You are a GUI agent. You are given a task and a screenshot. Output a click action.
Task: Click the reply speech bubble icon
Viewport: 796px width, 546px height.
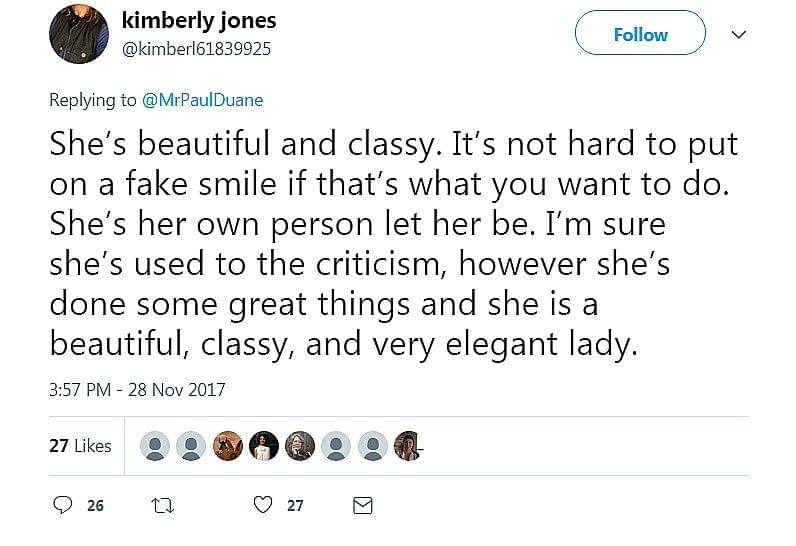point(62,505)
